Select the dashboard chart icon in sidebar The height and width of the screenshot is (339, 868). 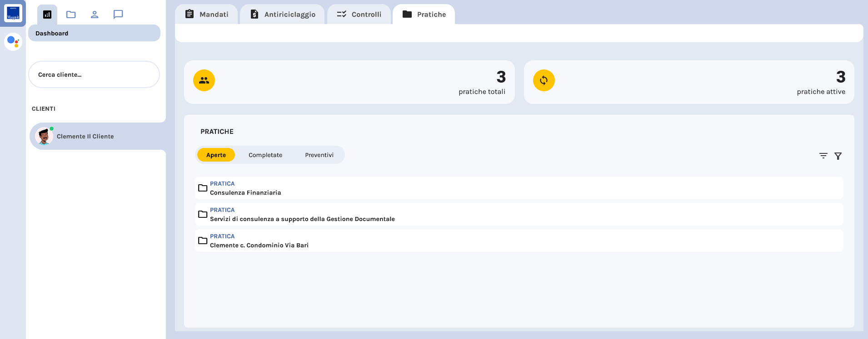pos(47,15)
